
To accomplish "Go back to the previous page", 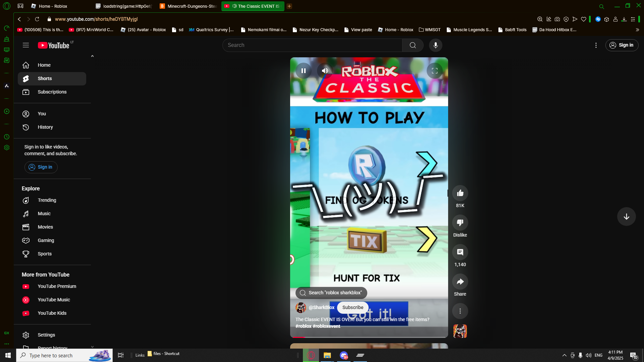I will 19,19.
